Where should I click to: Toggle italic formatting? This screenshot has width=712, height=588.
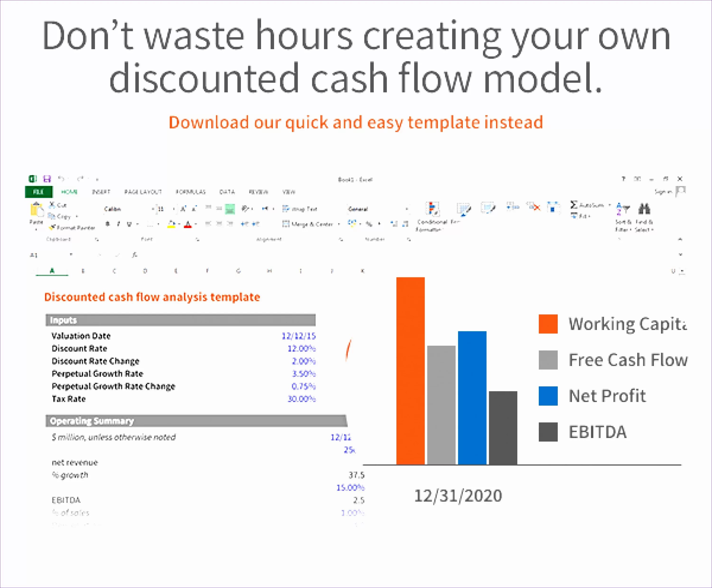coord(118,224)
